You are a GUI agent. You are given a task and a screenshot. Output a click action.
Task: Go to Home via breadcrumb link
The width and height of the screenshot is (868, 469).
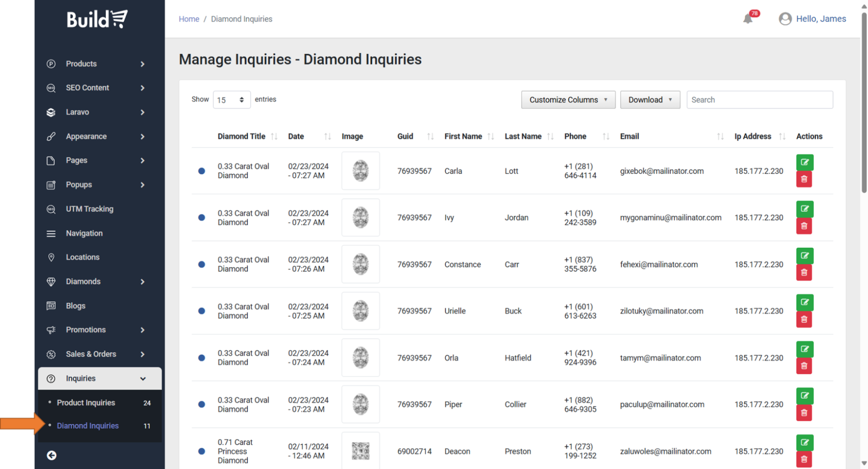189,19
